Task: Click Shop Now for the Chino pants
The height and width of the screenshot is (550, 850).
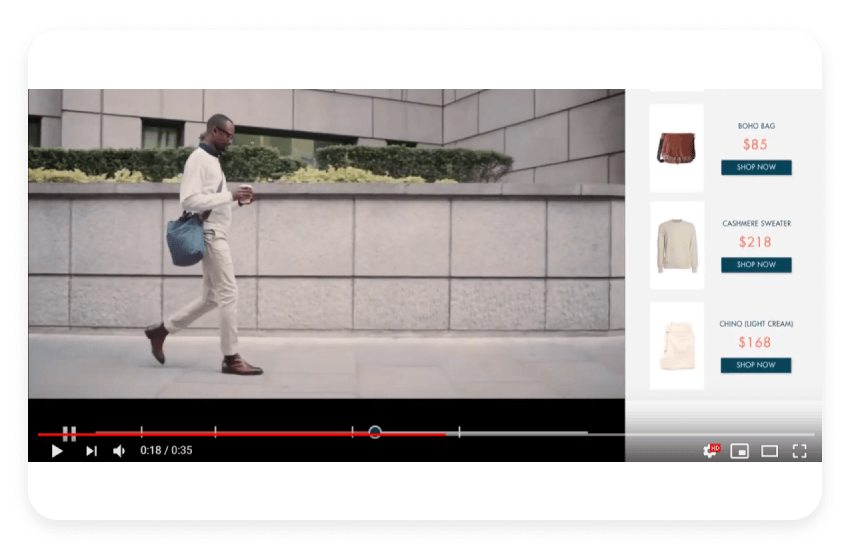Action: tap(756, 365)
